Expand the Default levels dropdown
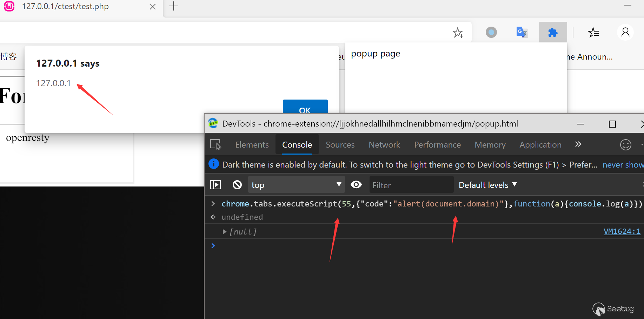Image resolution: width=644 pixels, height=319 pixels. point(487,185)
